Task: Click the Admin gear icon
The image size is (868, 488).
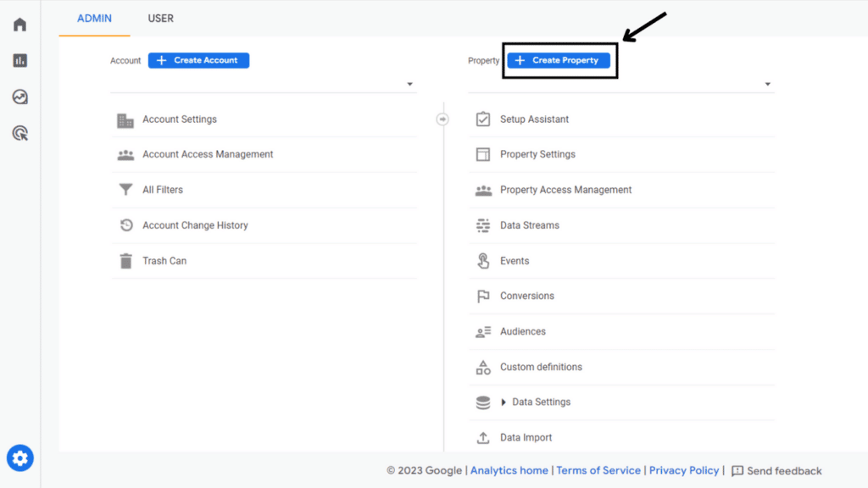Action: (x=20, y=458)
